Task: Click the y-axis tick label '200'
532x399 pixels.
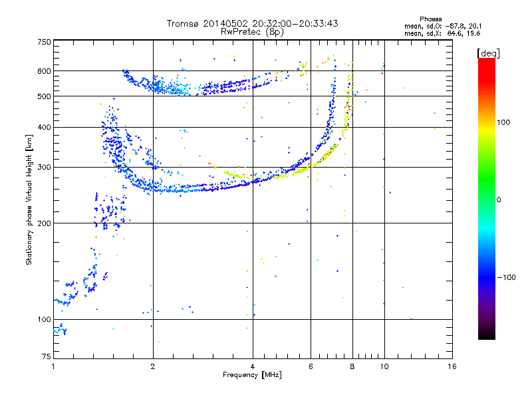Action: coord(44,223)
